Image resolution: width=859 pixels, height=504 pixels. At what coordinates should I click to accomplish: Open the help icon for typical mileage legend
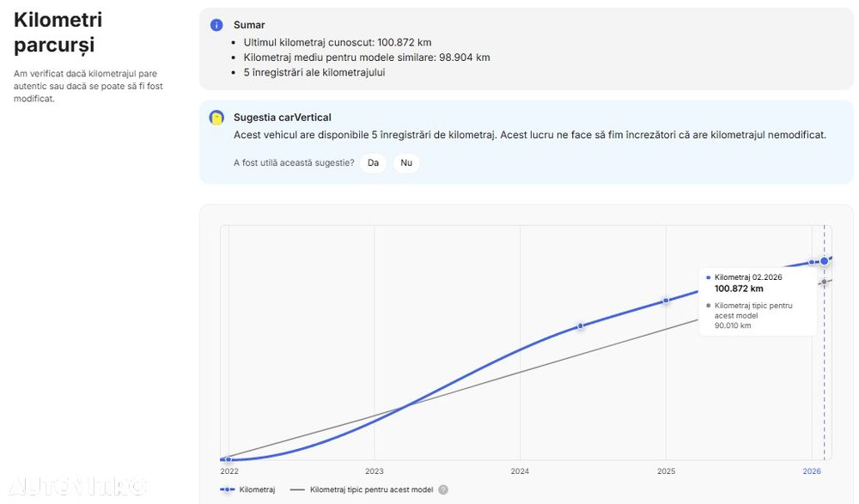click(443, 489)
